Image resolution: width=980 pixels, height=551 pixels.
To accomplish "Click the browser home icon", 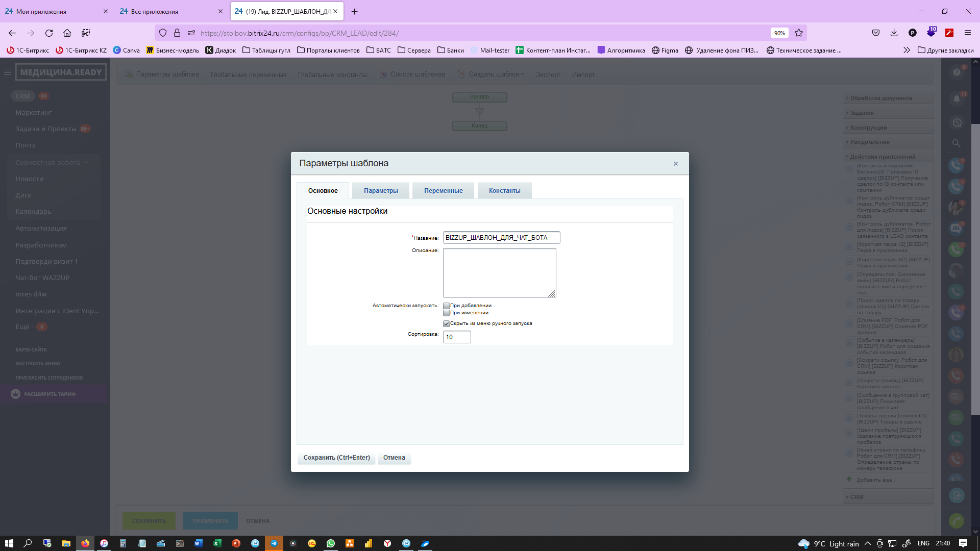I will pos(67,33).
